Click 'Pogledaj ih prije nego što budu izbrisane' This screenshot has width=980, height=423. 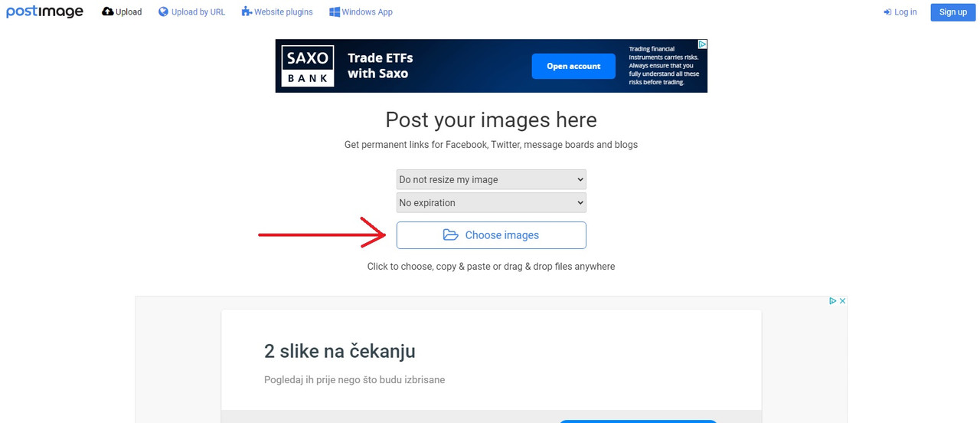(354, 379)
